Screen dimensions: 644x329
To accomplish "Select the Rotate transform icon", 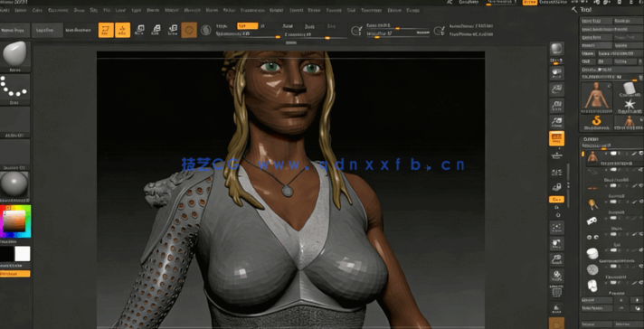I will [173, 30].
